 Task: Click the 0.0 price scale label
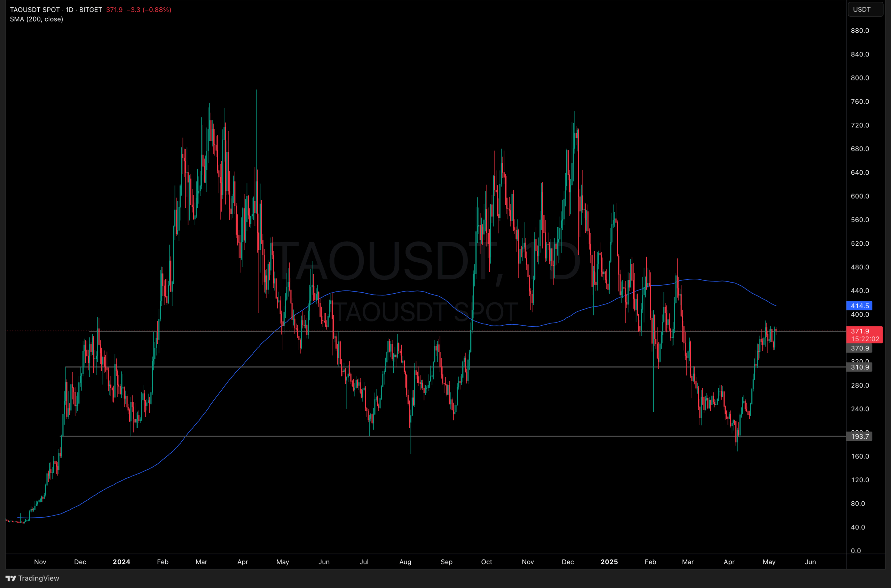coord(856,551)
